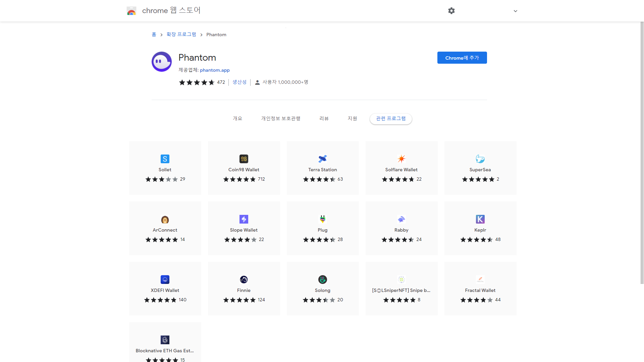Expand the account dropdown chevron
644x362 pixels.
tap(516, 11)
